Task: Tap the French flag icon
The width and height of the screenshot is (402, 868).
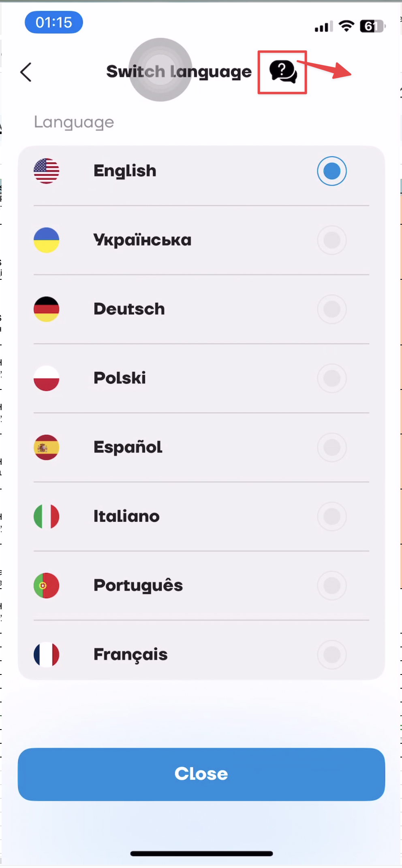Action: click(x=46, y=655)
